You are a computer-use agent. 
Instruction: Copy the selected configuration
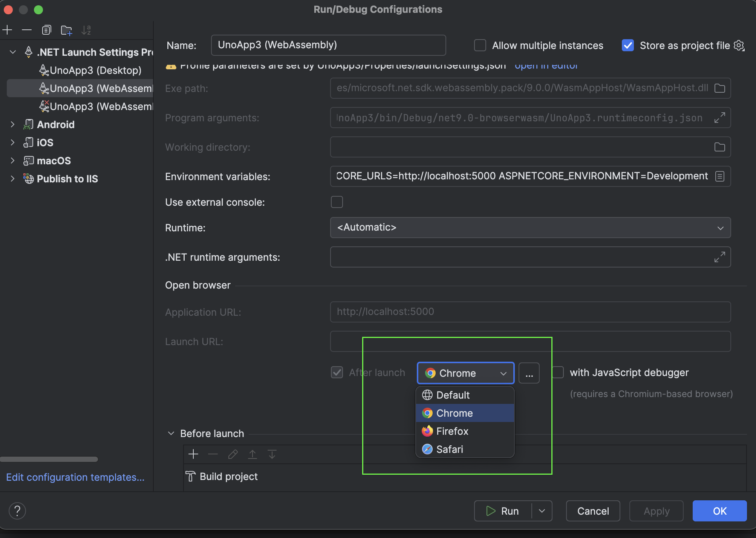[x=46, y=30]
